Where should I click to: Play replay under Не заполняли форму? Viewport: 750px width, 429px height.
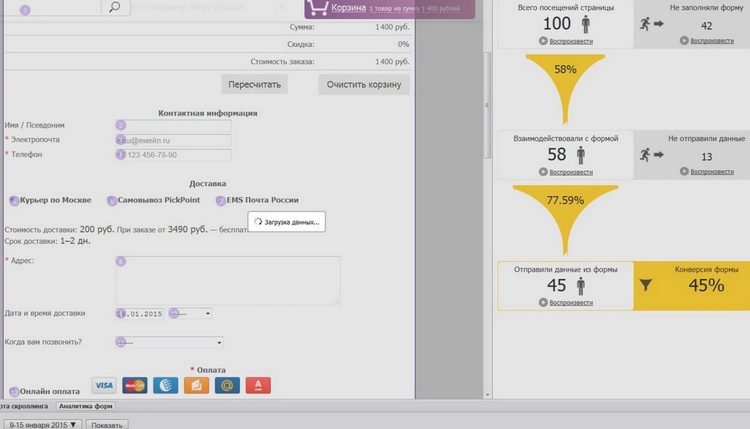click(x=707, y=41)
